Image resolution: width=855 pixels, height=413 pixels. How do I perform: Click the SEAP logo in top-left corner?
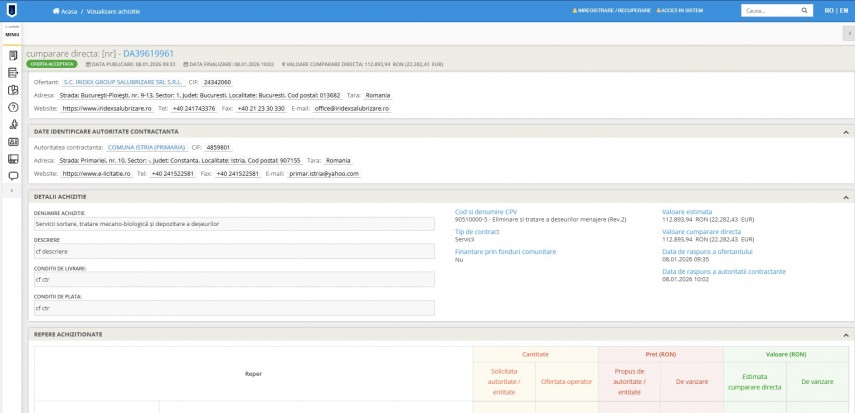(x=12, y=11)
